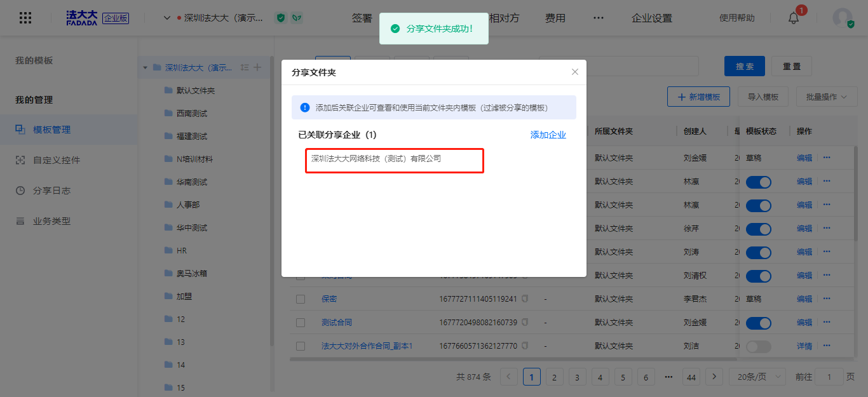This screenshot has height=397, width=868.
Task: Go to page 44
Action: [691, 377]
